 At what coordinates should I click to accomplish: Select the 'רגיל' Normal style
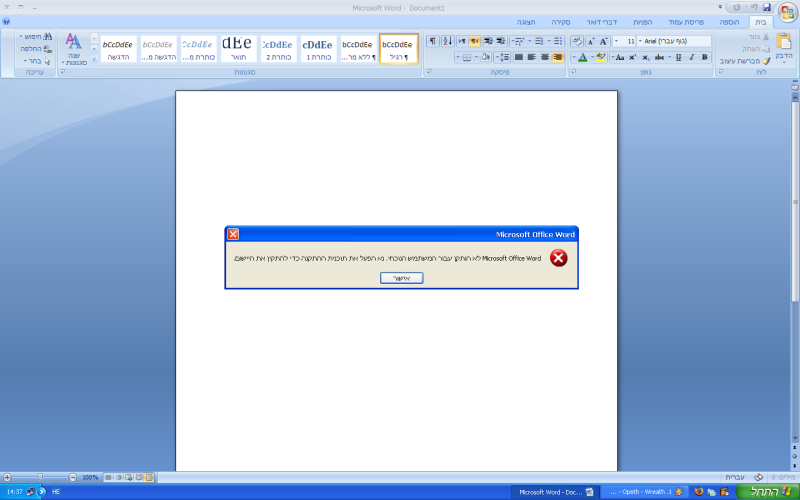(398, 49)
